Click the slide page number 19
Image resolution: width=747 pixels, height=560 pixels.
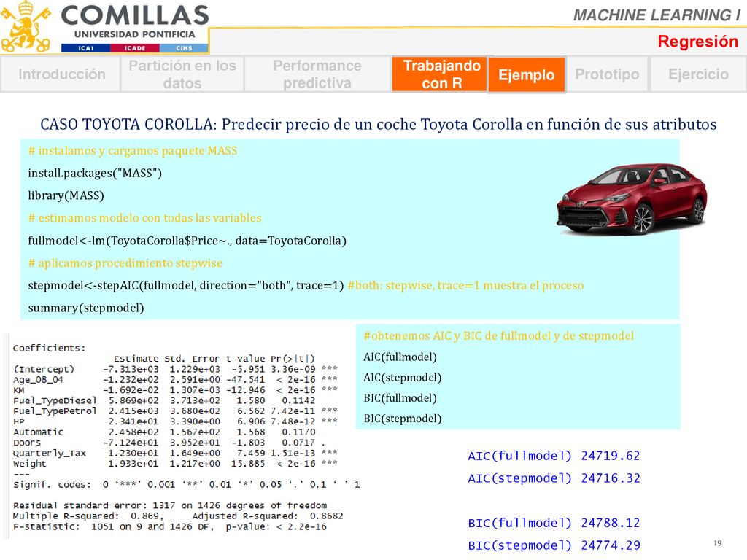[718, 542]
